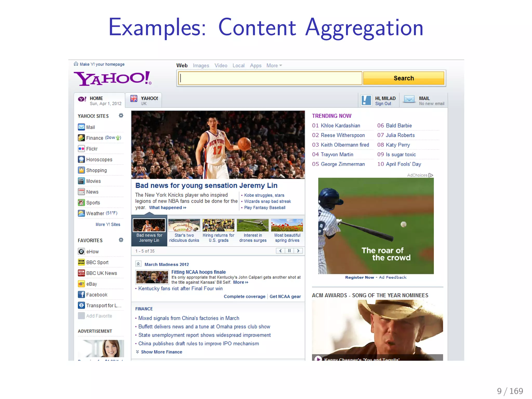Open trending topic Khloe Kardashian
532x399 pixels.
click(340, 126)
